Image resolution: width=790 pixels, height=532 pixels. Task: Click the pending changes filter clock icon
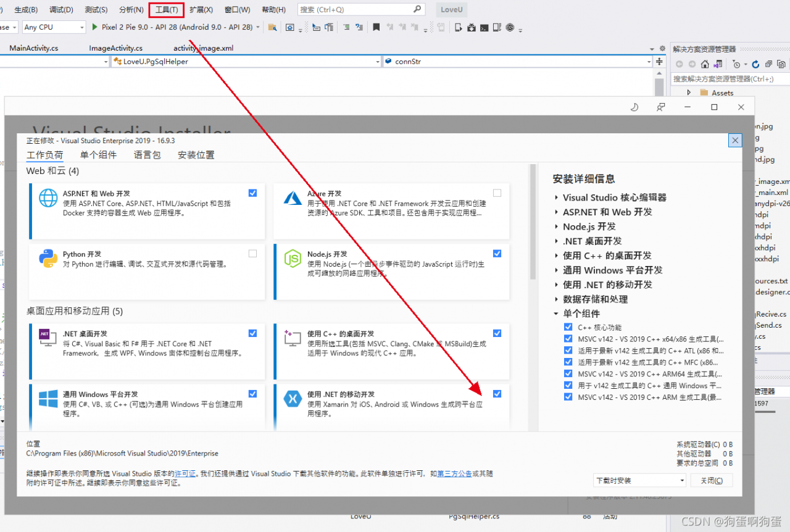click(x=736, y=64)
